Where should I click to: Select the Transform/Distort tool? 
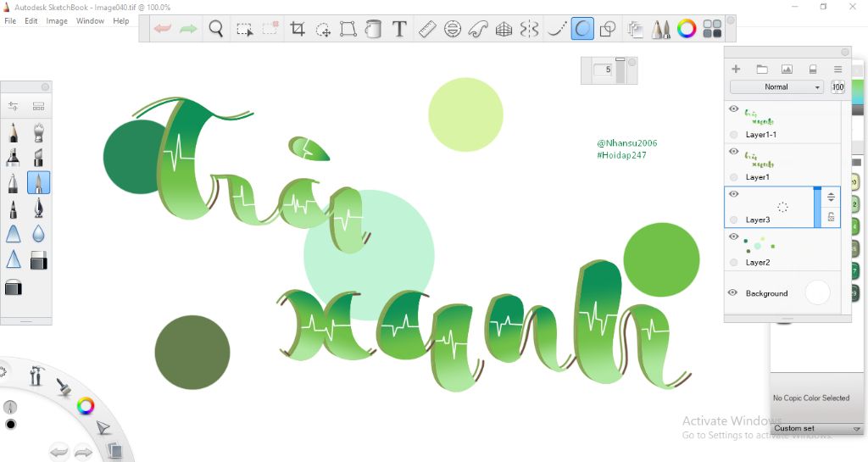pos(348,29)
